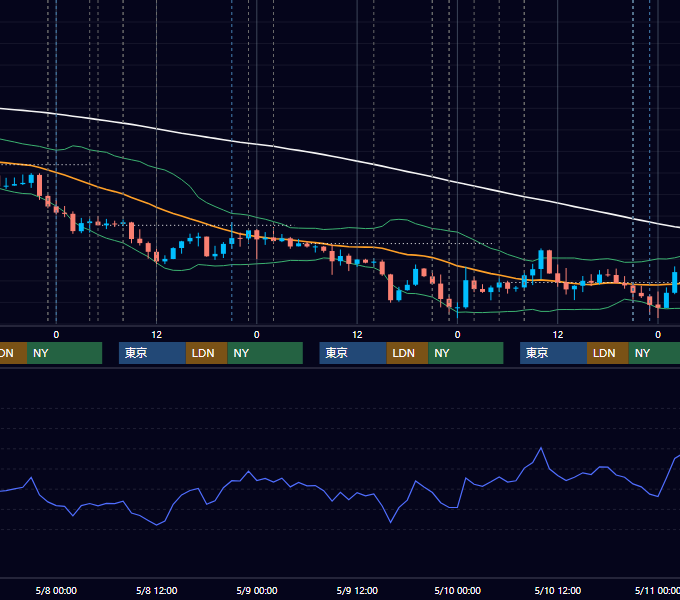Click the NY session block spanning 5/8 00:00
The image size is (680, 600).
(64, 353)
